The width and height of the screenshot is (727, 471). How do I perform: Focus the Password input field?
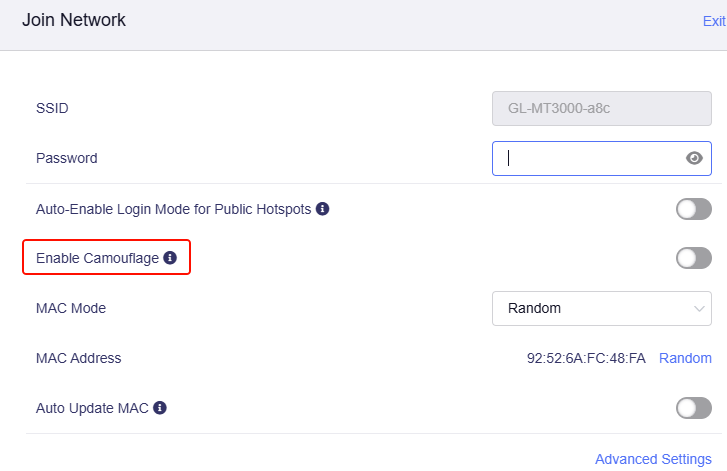(x=602, y=159)
